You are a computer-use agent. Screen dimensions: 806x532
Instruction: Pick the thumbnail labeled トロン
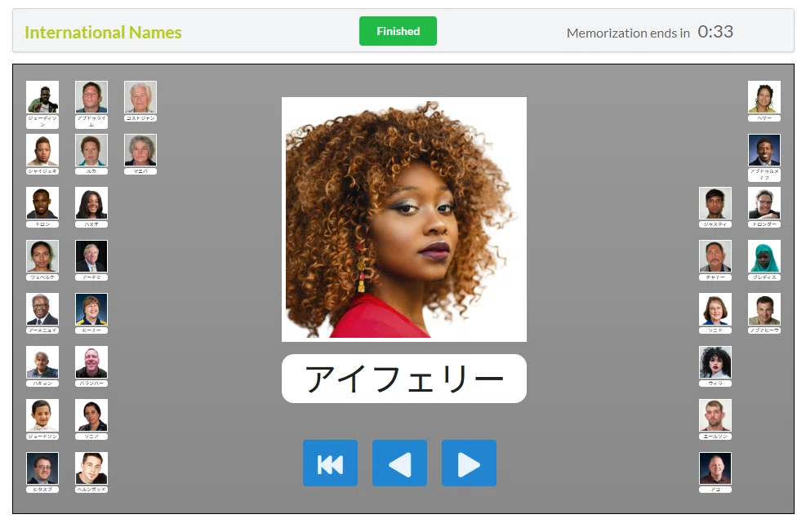(42, 203)
